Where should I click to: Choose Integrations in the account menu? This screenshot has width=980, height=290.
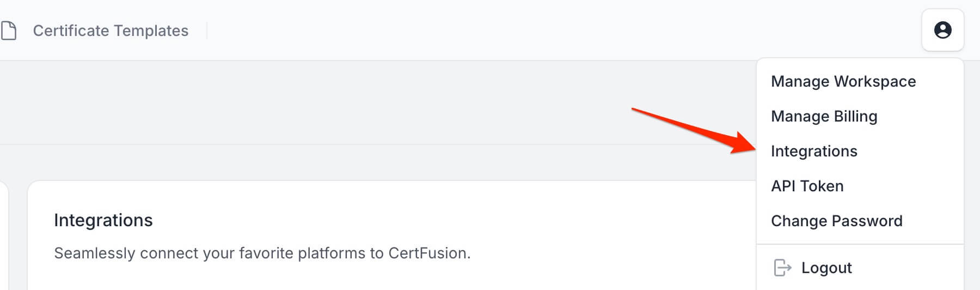814,151
